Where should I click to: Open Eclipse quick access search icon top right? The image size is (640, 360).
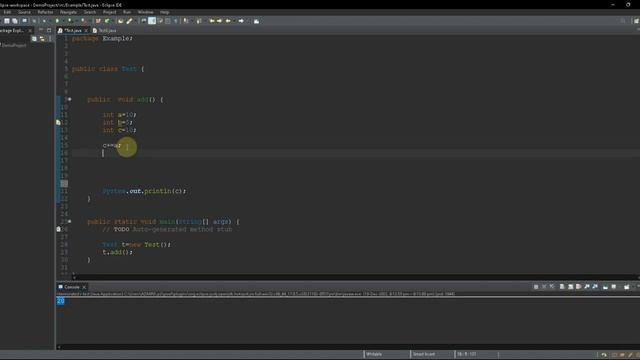pyautogui.click(x=623, y=21)
